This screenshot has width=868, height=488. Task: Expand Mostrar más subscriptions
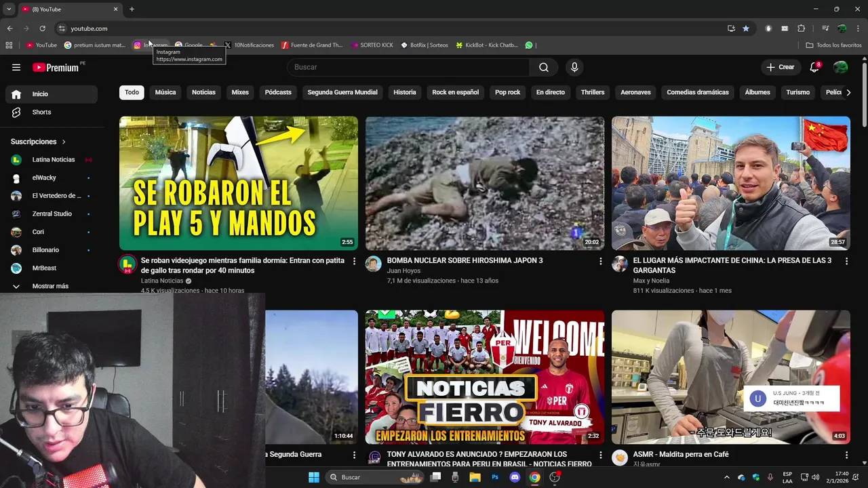click(x=52, y=286)
